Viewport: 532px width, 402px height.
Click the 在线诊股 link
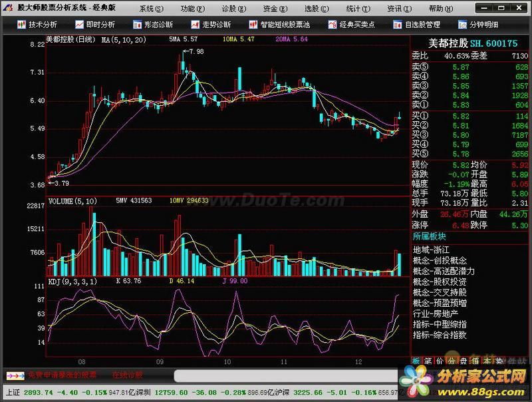point(127,375)
